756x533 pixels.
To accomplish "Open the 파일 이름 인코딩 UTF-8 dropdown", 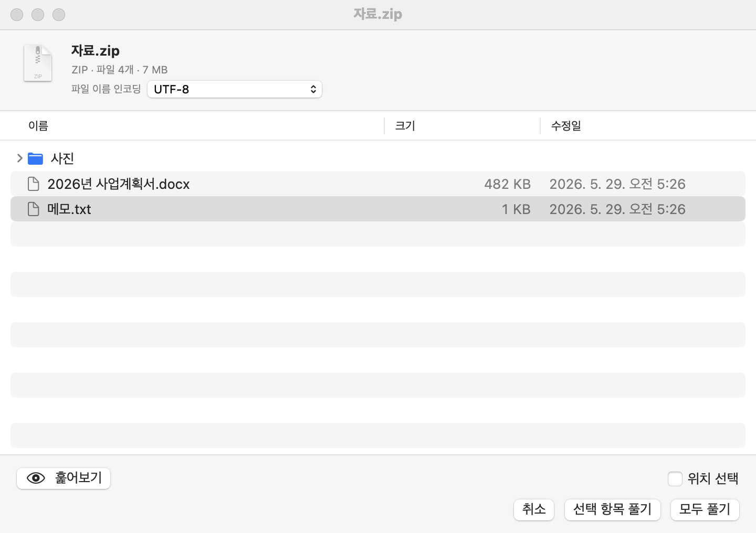I will 235,89.
